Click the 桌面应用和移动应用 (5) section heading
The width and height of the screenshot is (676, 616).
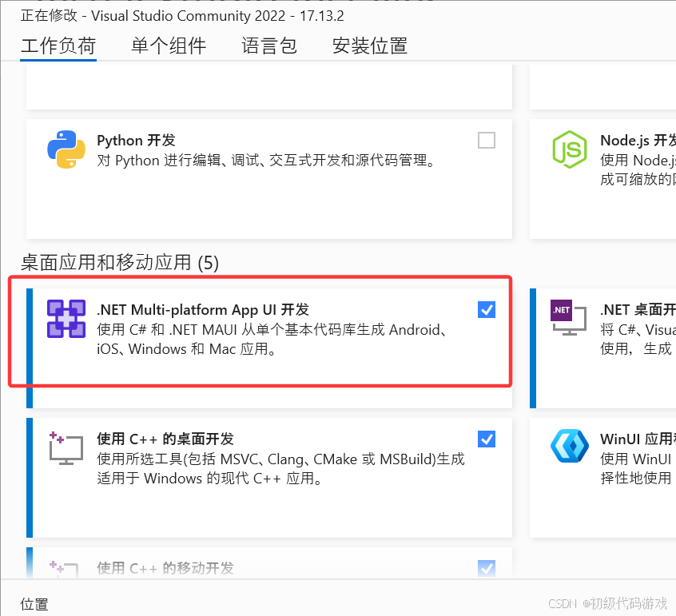pyautogui.click(x=119, y=263)
